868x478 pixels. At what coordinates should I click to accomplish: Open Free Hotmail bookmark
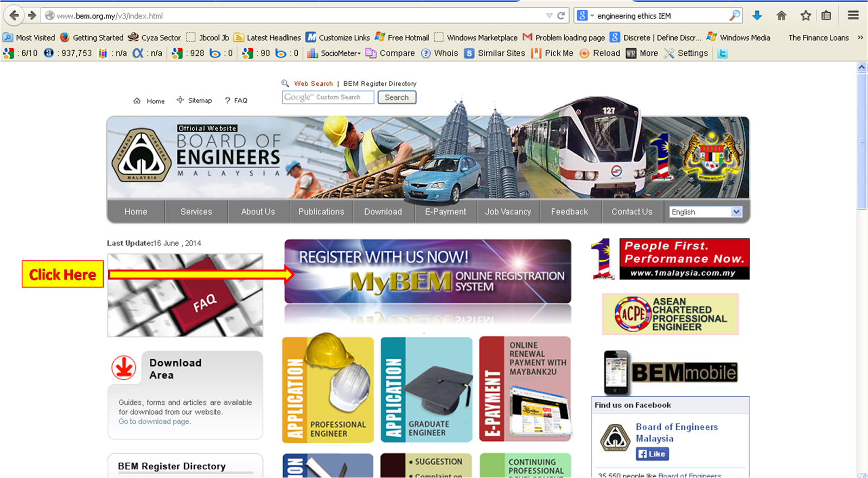click(401, 37)
